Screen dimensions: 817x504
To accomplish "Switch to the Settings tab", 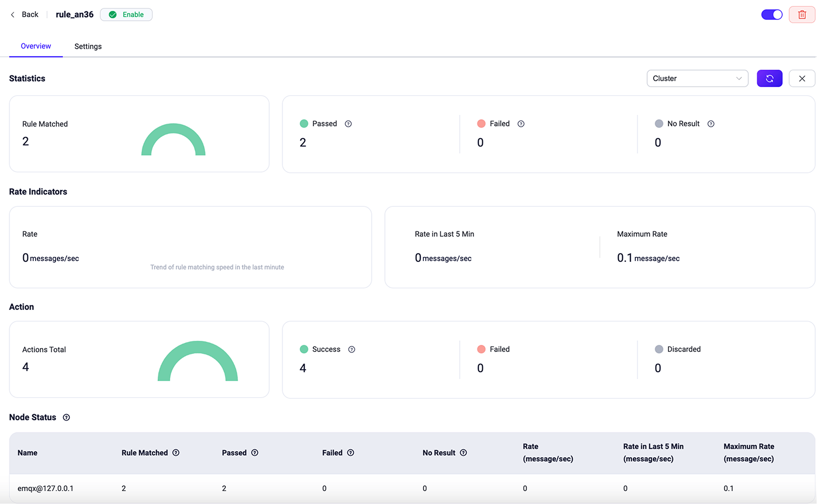I will pyautogui.click(x=88, y=46).
